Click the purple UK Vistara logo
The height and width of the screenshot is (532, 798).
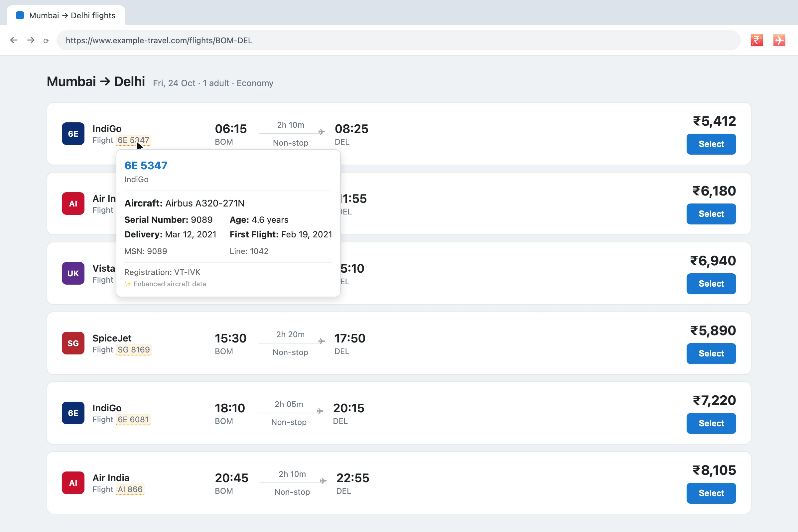tap(73, 273)
